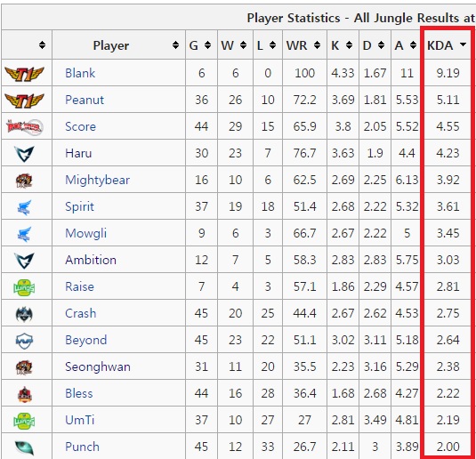
Task: Open the Punch player link
Action: tap(82, 447)
